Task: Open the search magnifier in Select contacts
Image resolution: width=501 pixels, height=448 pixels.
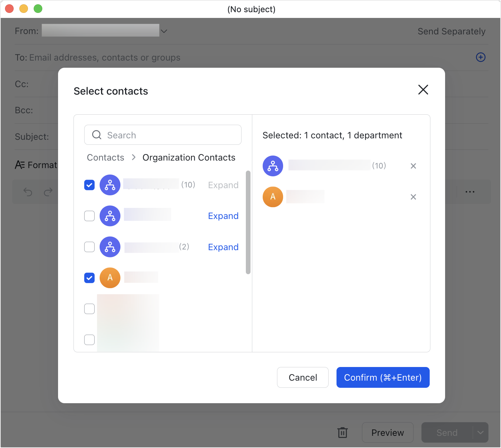Action: [x=96, y=135]
